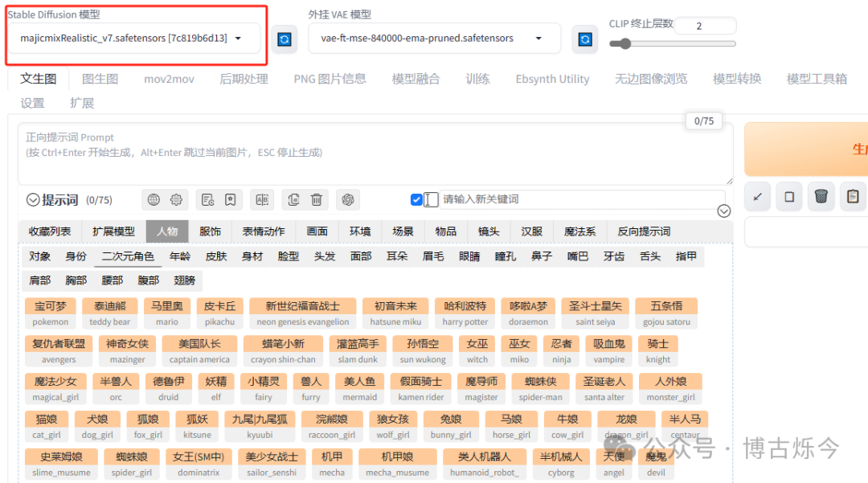The height and width of the screenshot is (483, 868).
Task: Switch to the 图生图 tab
Action: (x=101, y=79)
